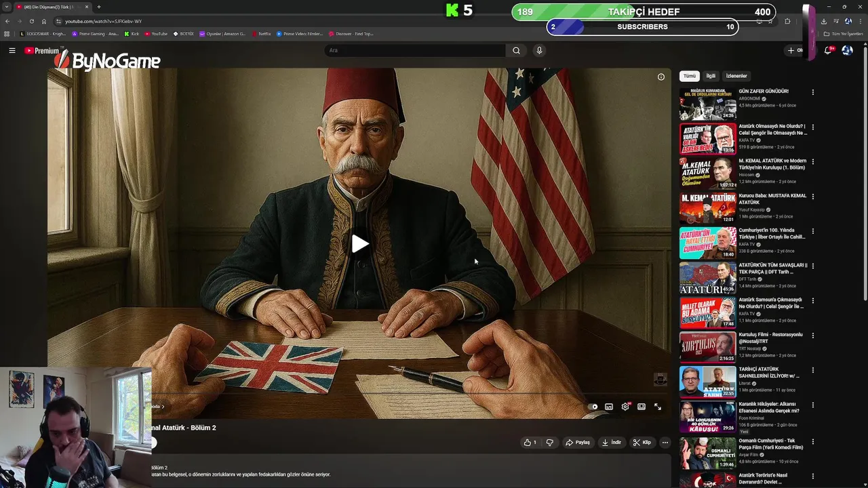Screen dimensions: 868x488
Task: Open more actions ellipsis below video
Action: (x=665, y=443)
